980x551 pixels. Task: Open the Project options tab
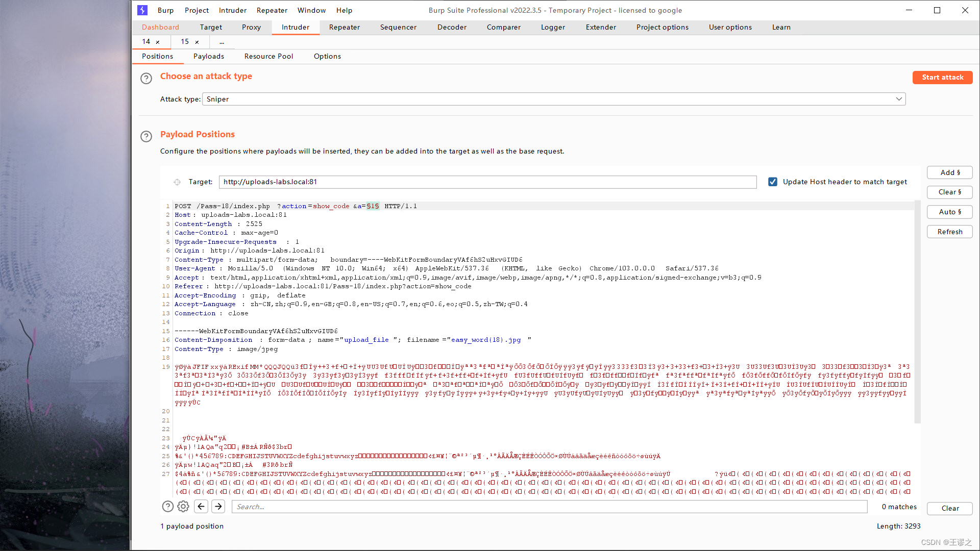pos(662,28)
